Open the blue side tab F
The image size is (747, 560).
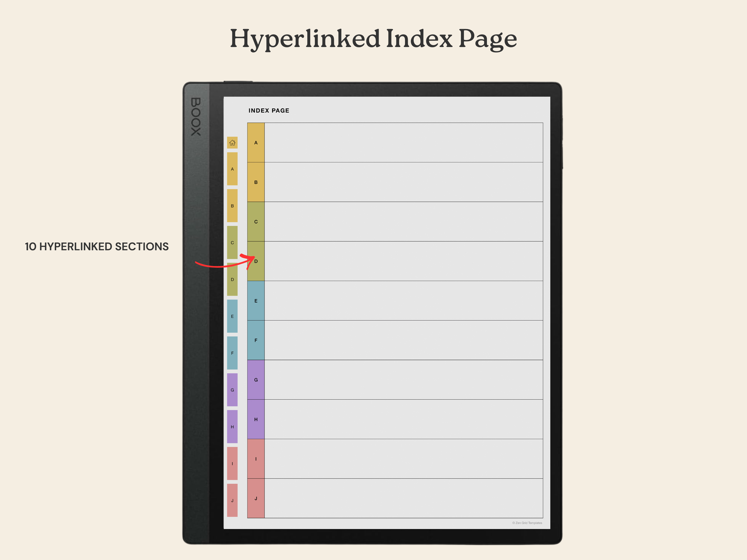click(232, 353)
